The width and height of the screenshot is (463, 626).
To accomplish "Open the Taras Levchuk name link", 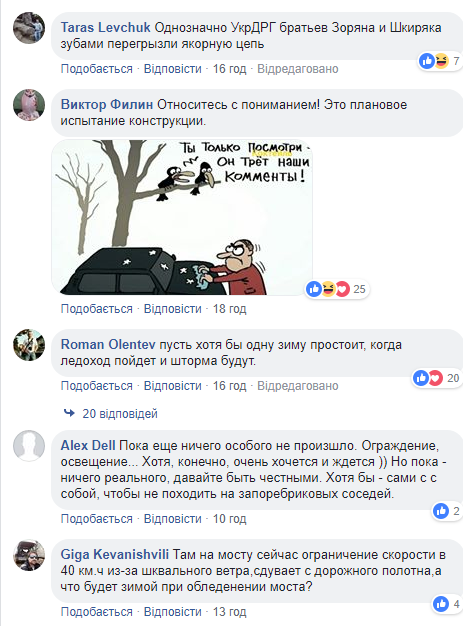I will click(105, 27).
